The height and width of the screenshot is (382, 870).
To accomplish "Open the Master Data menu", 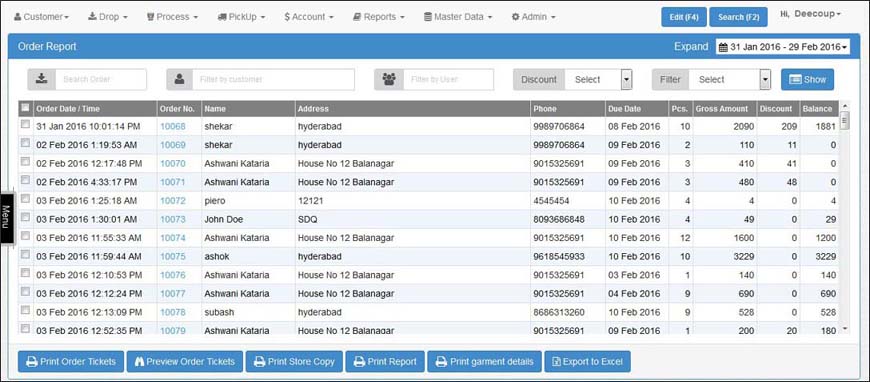I will point(458,17).
